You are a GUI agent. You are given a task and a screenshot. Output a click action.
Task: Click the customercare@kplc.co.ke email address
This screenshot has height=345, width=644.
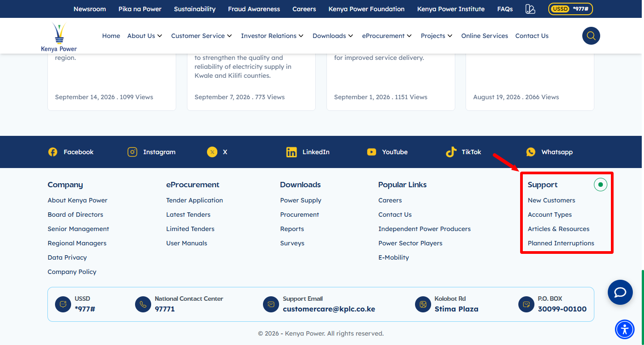[329, 309]
